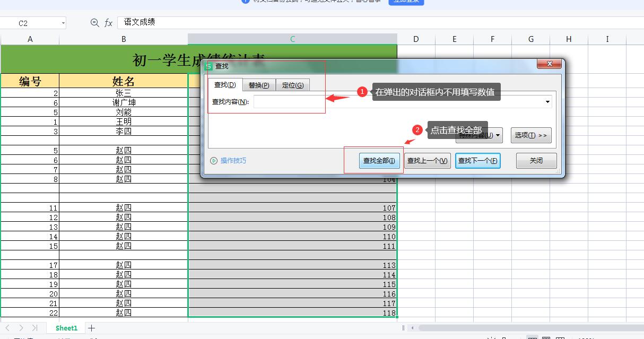The image size is (644, 339).
Task: Switch to the 替换 tab
Action: coord(259,85)
